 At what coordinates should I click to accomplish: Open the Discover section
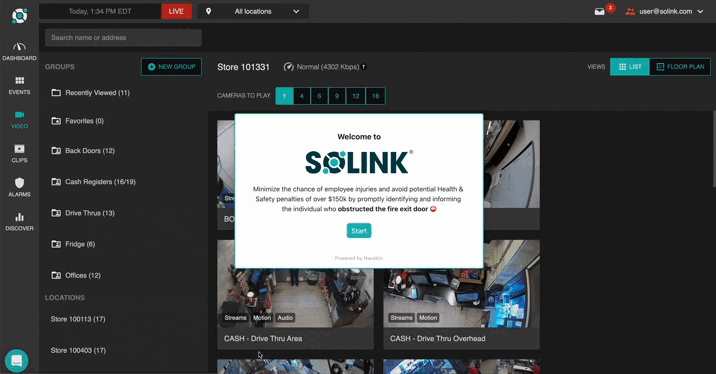pos(19,222)
